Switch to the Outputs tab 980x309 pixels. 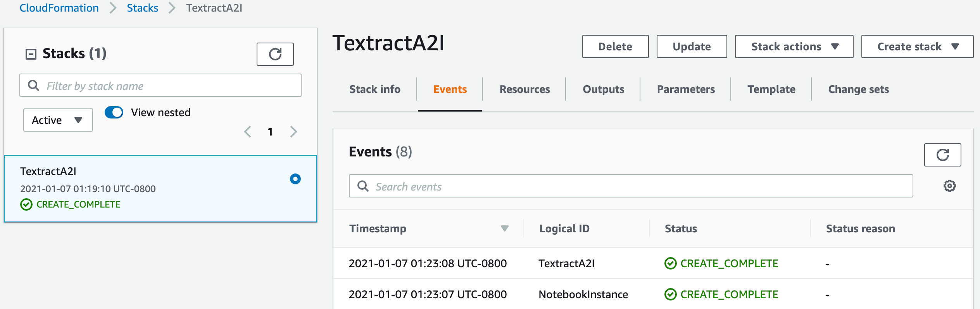(x=604, y=89)
